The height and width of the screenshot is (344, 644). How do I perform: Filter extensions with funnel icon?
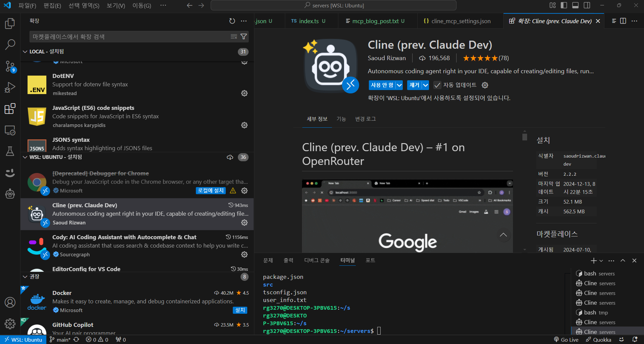click(244, 37)
